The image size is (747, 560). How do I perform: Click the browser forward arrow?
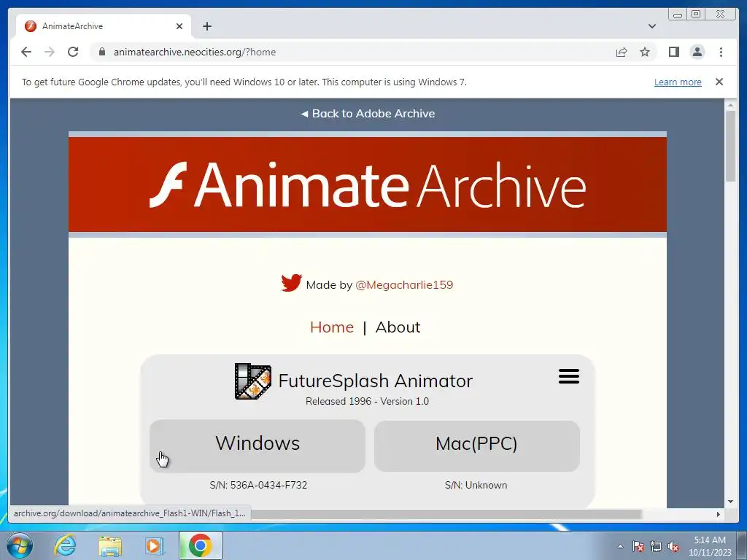50,52
